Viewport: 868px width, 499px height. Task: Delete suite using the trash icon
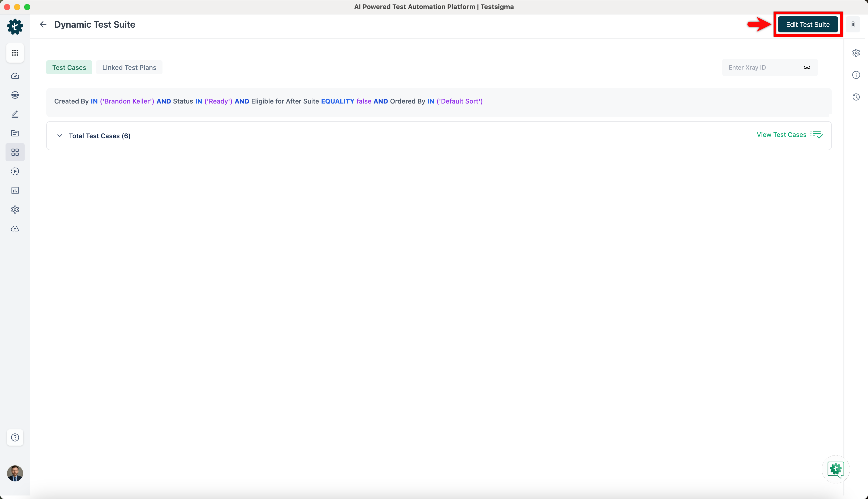[853, 24]
